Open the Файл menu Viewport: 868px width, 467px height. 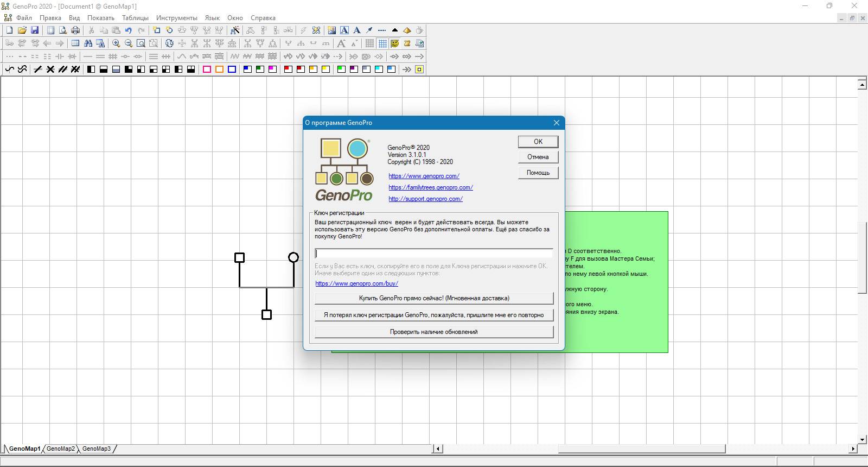coord(24,18)
